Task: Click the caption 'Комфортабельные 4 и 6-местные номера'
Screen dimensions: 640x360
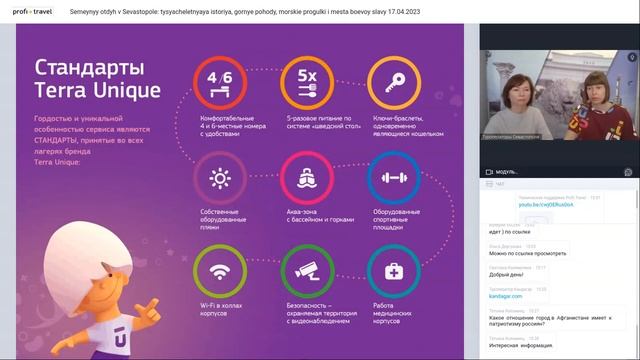Action: pos(233,126)
